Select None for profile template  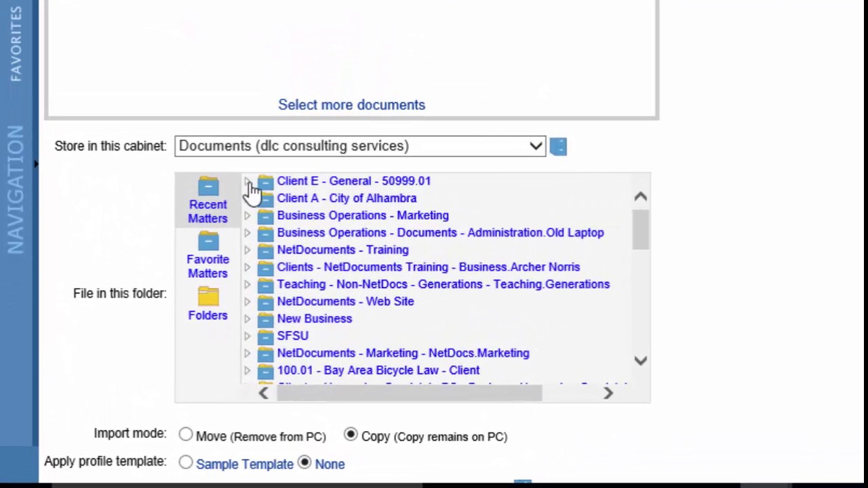(304, 463)
